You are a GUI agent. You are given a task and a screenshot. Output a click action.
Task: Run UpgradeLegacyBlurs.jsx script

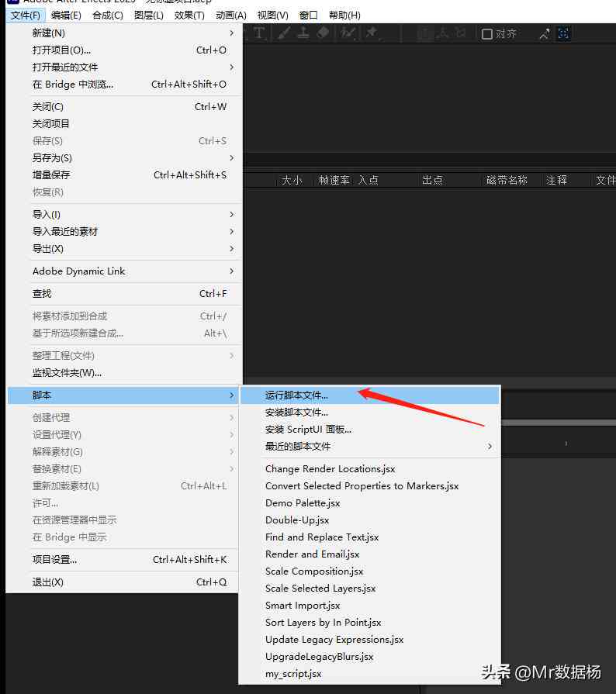(x=370, y=657)
